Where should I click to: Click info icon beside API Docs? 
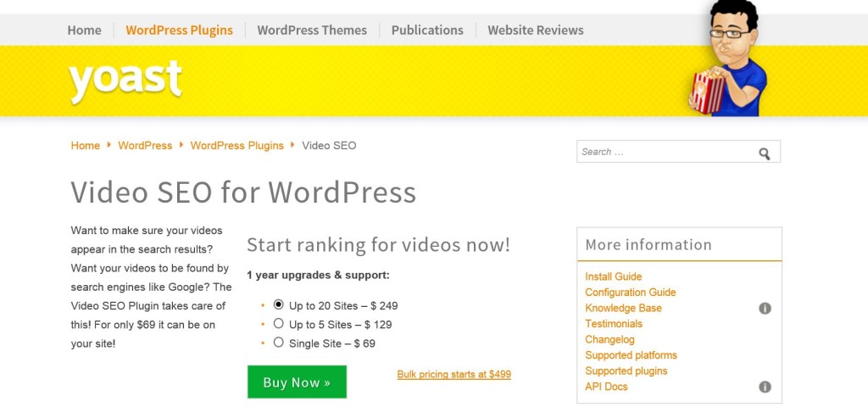(x=765, y=387)
